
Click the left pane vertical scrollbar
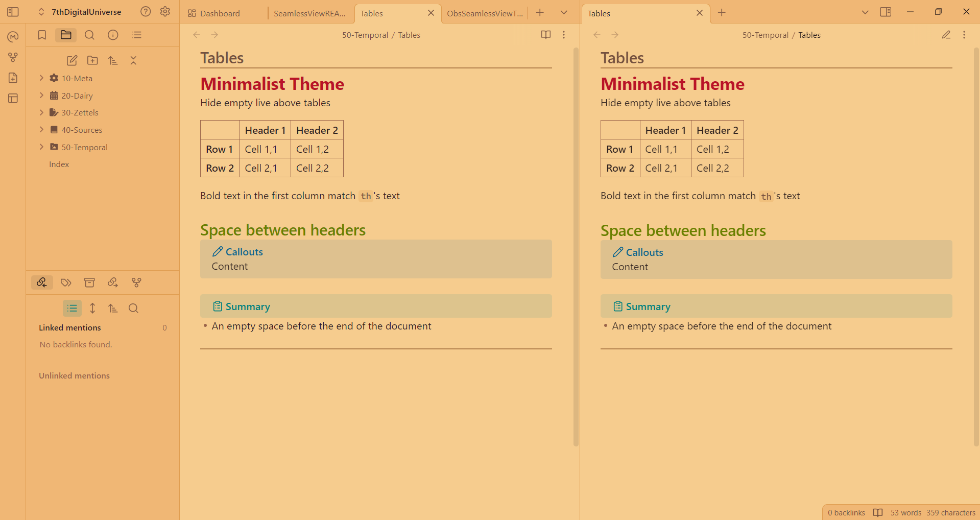tap(576, 247)
